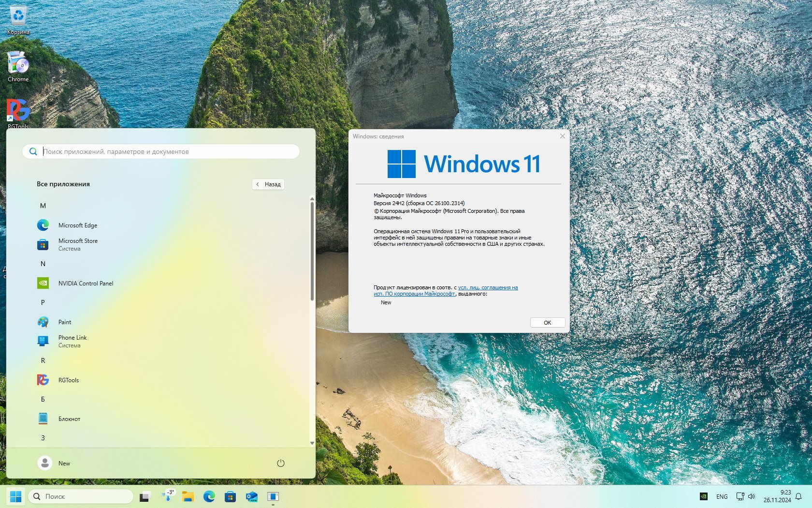Switch input language via the ENG indicator
The height and width of the screenshot is (508, 812).
click(722, 496)
